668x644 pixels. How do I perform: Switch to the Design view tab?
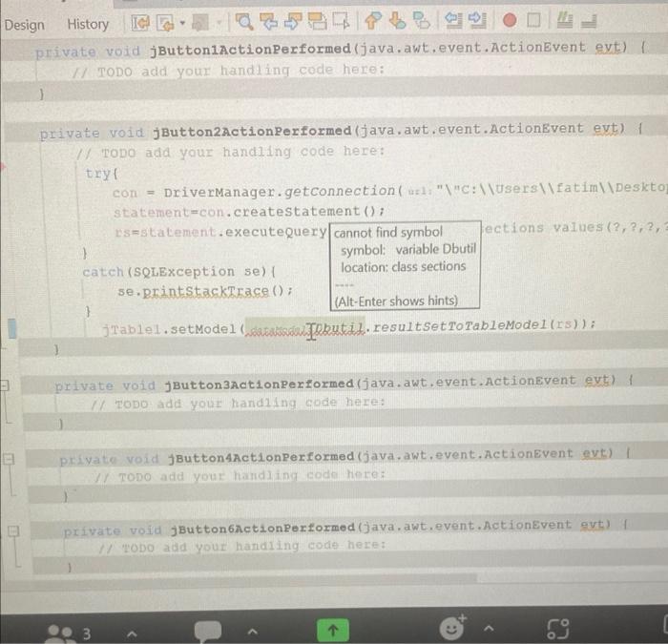pyautogui.click(x=24, y=25)
